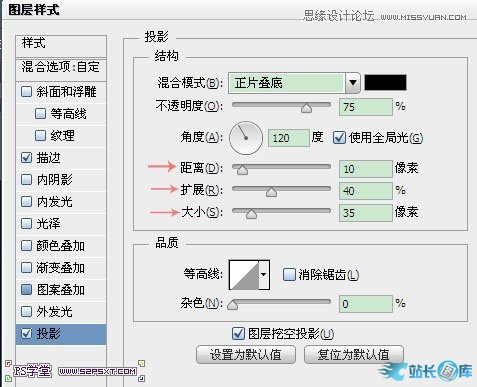
Task: Toggle the 图案叠加 checkbox
Action: 26,290
